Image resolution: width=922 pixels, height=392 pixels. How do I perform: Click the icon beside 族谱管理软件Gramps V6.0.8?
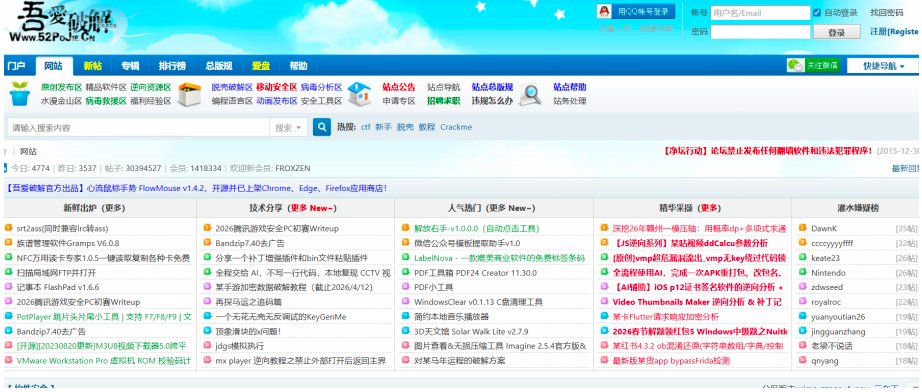click(8, 243)
